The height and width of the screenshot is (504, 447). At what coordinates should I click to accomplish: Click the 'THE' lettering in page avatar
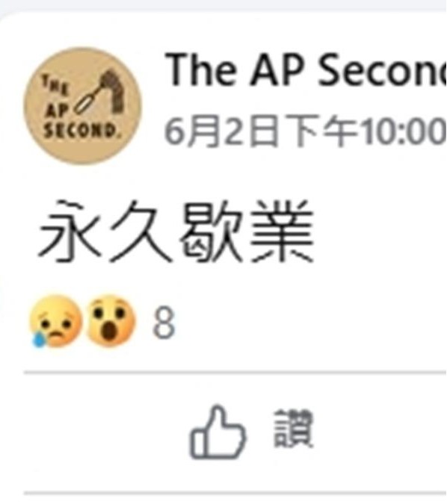click(55, 85)
